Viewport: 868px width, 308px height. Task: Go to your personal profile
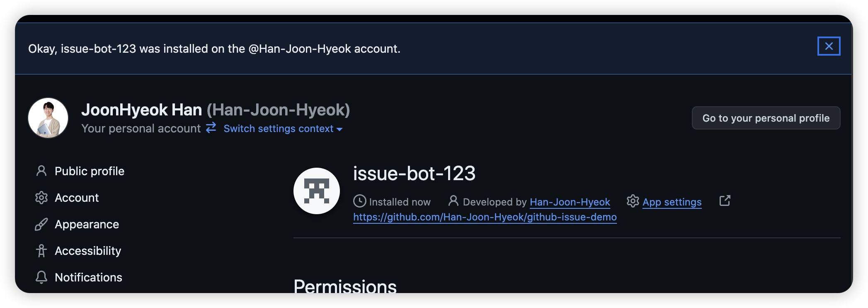pyautogui.click(x=766, y=118)
